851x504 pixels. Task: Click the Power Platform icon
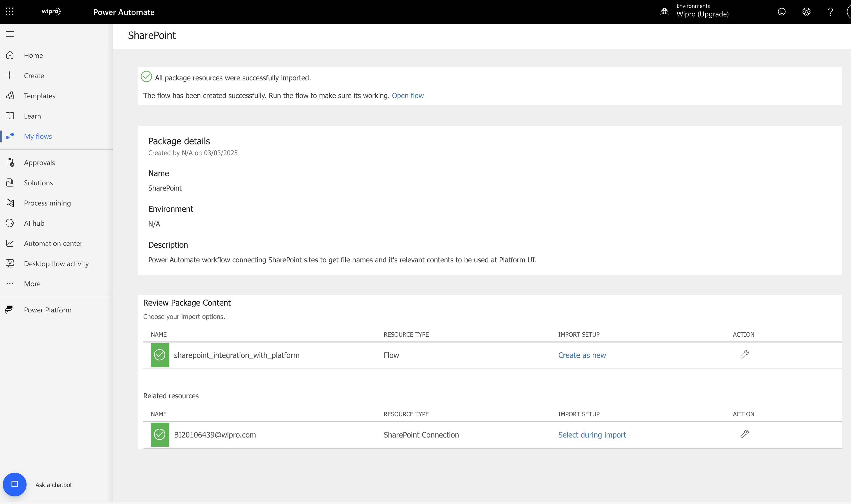click(9, 310)
